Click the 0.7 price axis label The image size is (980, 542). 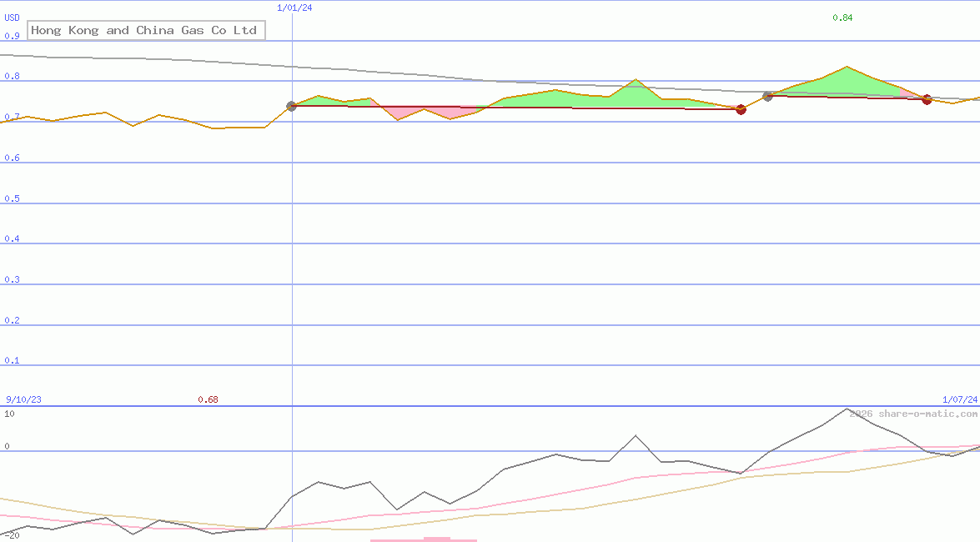pyautogui.click(x=12, y=117)
